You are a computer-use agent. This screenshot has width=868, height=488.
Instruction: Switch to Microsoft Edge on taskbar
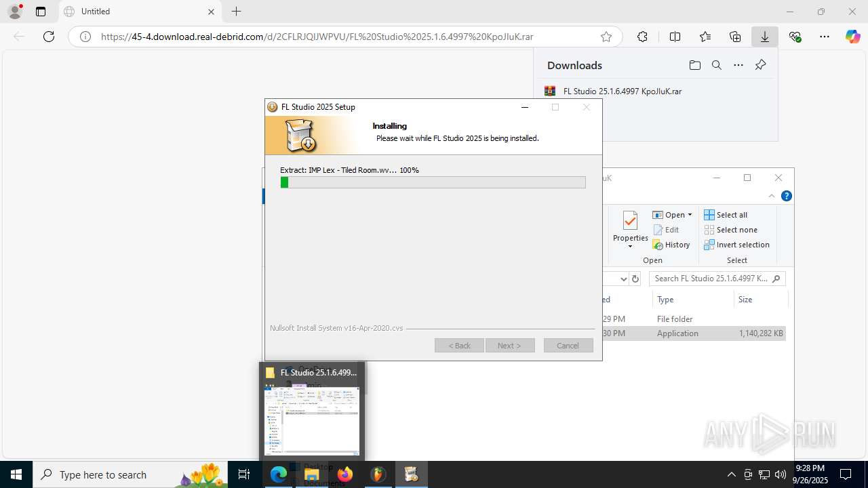pos(279,474)
